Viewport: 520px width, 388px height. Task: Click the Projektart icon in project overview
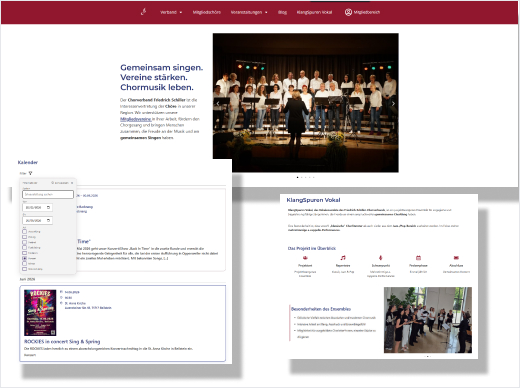[x=305, y=258]
